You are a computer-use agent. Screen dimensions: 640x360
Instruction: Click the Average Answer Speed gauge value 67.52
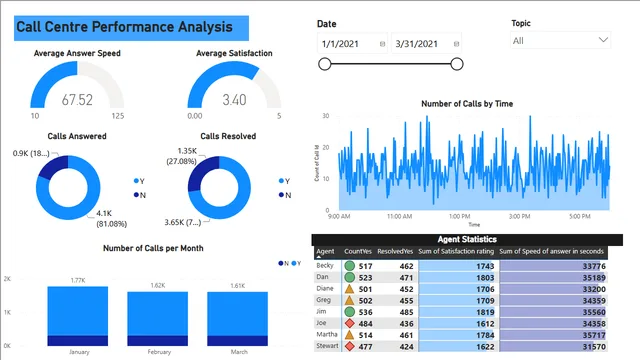pyautogui.click(x=77, y=100)
